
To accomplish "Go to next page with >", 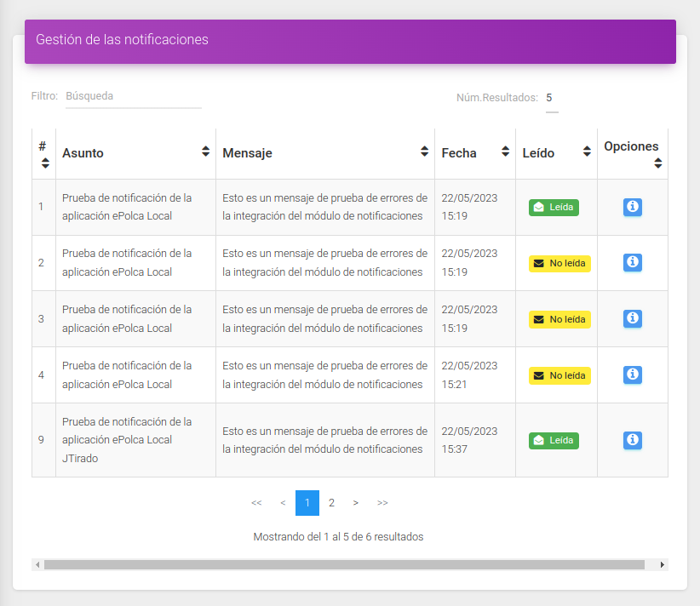I will [x=355, y=503].
